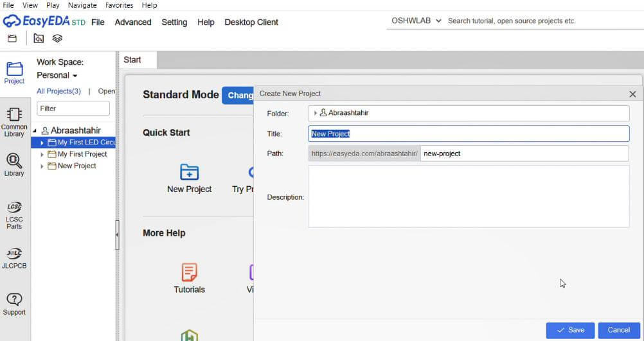The height and width of the screenshot is (341, 644).
Task: Collapse the Abraashtahir tree root
Action: 35,131
